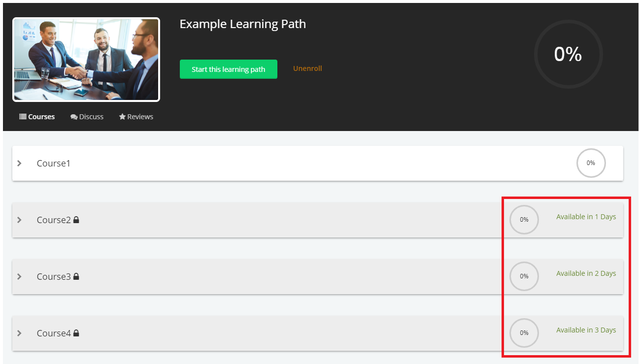Select the Courses tab
639x364 pixels.
(37, 117)
